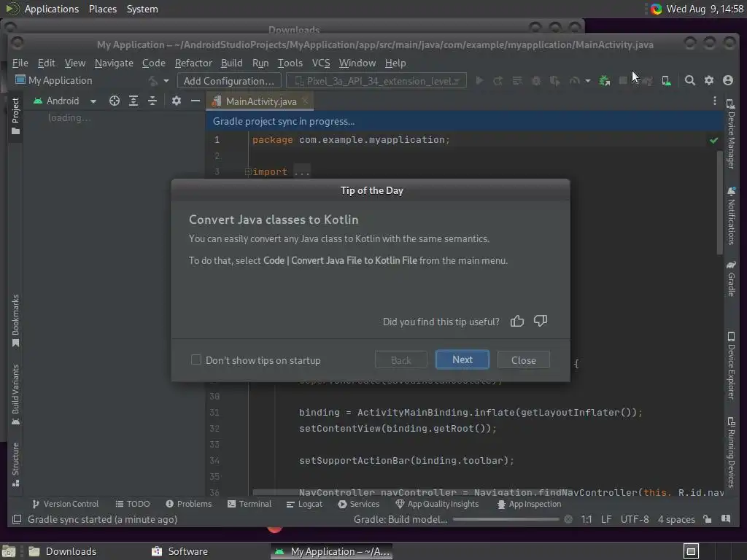Screen dimensions: 747x560
Task: Toggle tool window bars icon in status bar
Action: coord(17,519)
